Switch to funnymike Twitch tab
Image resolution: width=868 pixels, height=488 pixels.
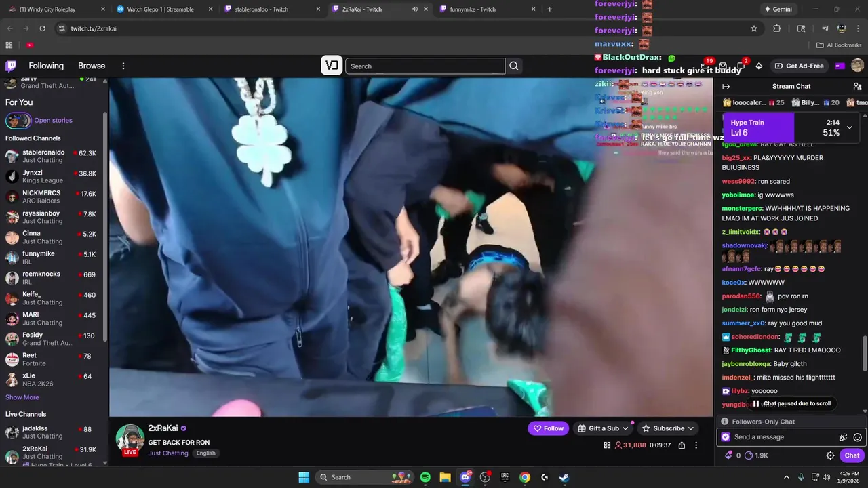point(486,9)
